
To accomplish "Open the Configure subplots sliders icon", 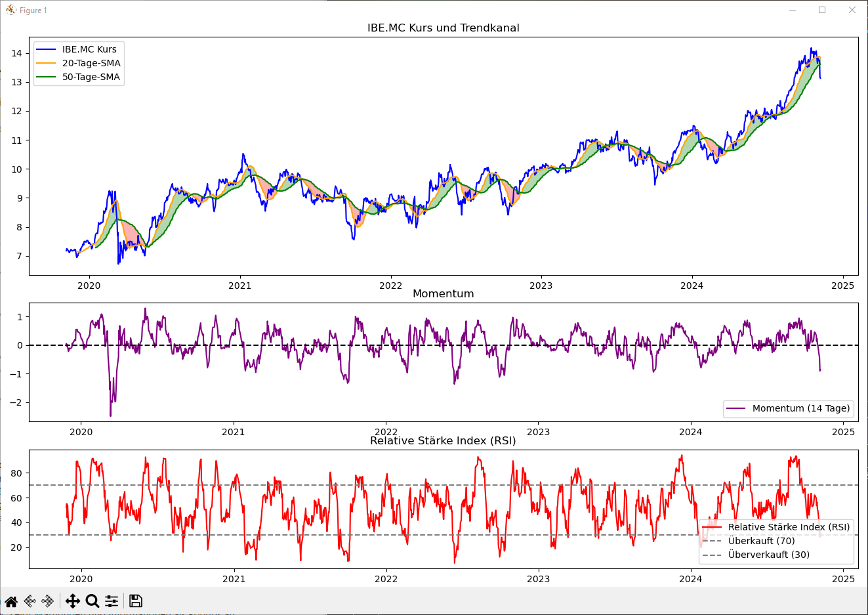I will click(112, 601).
